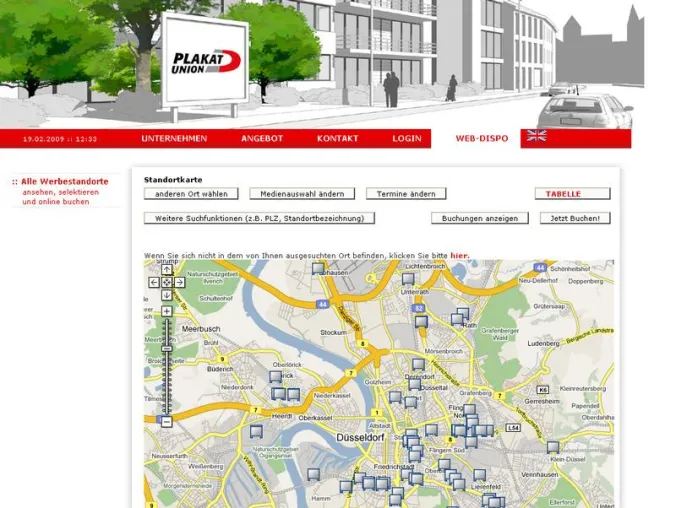Click the 'anderen Ort wählen' button
Image resolution: width=676 pixels, height=508 pixels.
tap(191, 194)
